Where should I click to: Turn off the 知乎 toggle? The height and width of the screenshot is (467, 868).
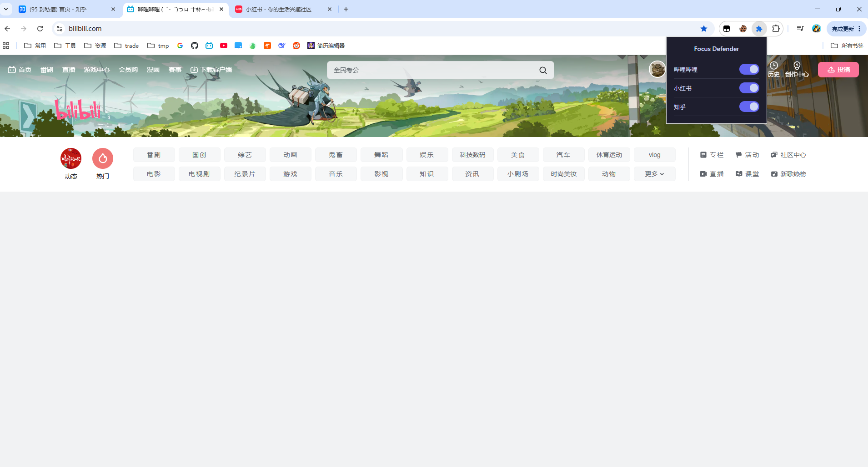pyautogui.click(x=749, y=107)
